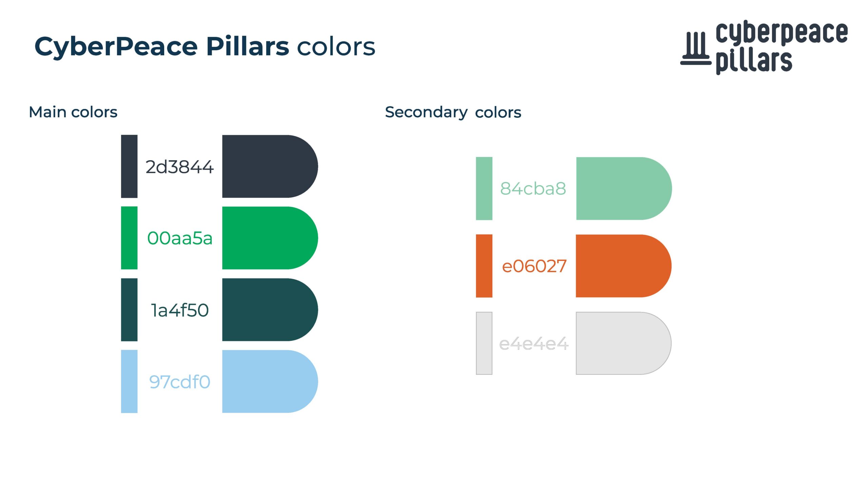Click the hex code 2d3844 text
The image size is (868, 488).
(180, 167)
